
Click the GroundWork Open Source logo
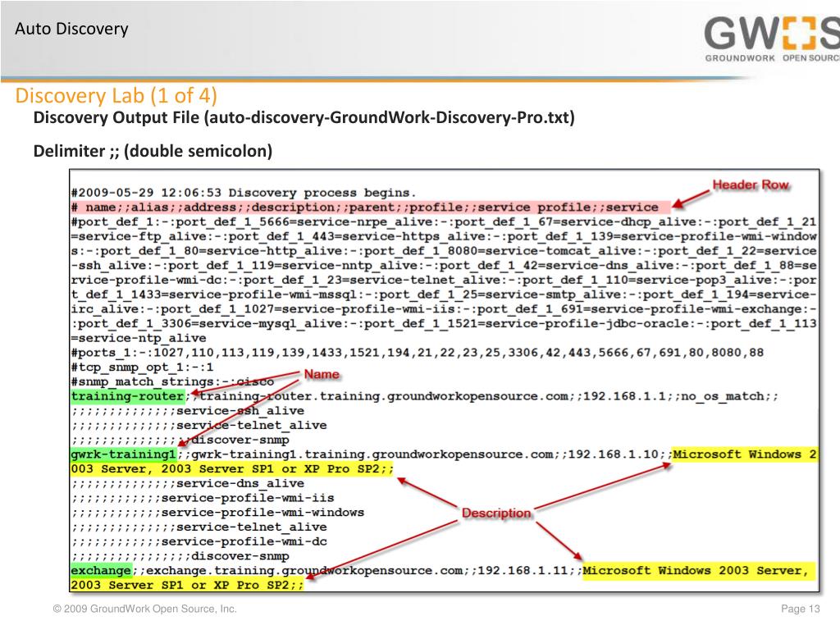tap(772, 39)
